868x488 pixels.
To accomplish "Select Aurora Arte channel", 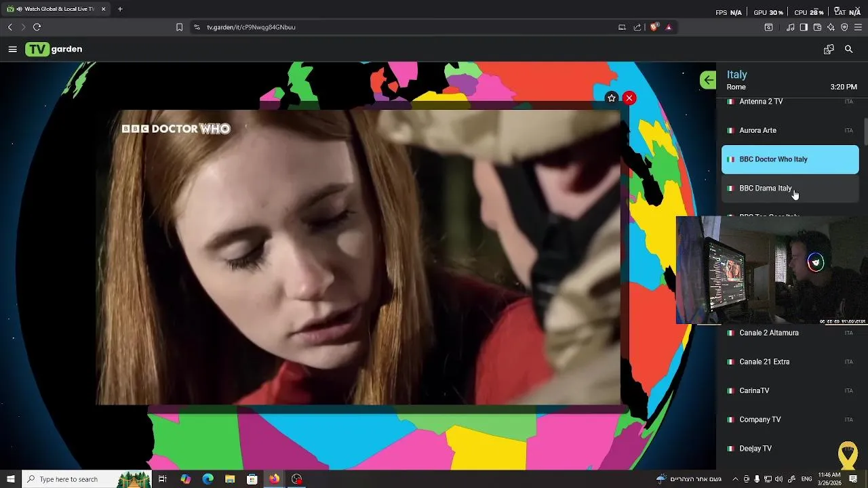I will (x=790, y=130).
